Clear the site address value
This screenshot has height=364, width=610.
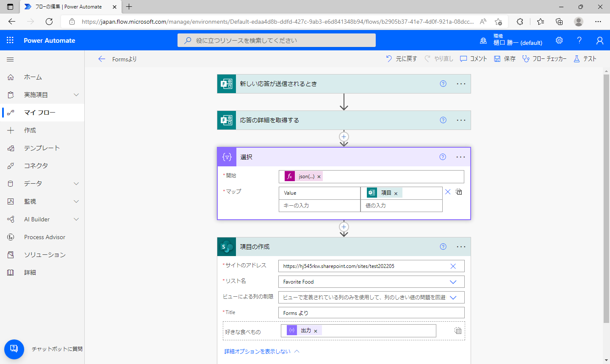pos(453,266)
